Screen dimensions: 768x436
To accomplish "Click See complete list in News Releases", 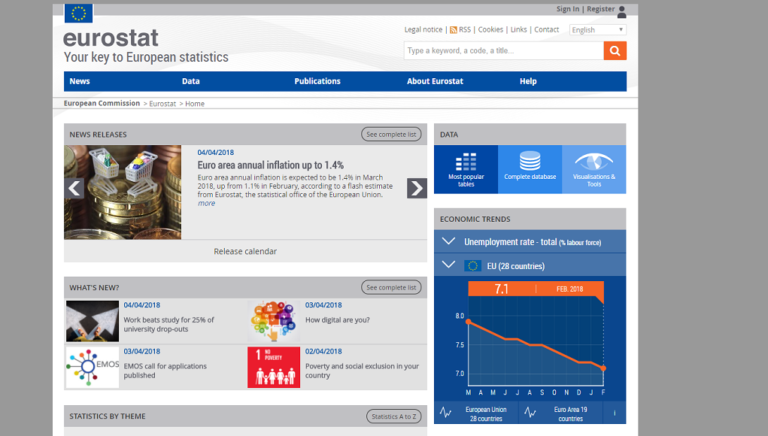I will (x=391, y=134).
